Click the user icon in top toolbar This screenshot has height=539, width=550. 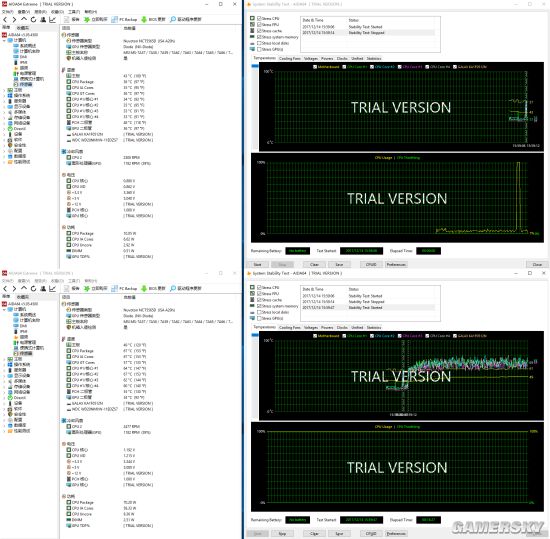[43, 20]
